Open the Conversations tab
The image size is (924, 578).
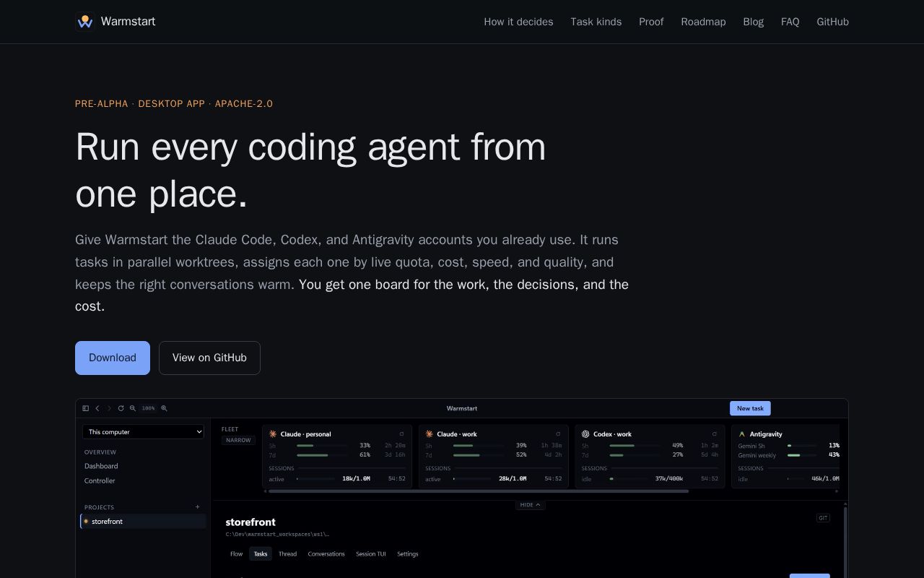326,554
